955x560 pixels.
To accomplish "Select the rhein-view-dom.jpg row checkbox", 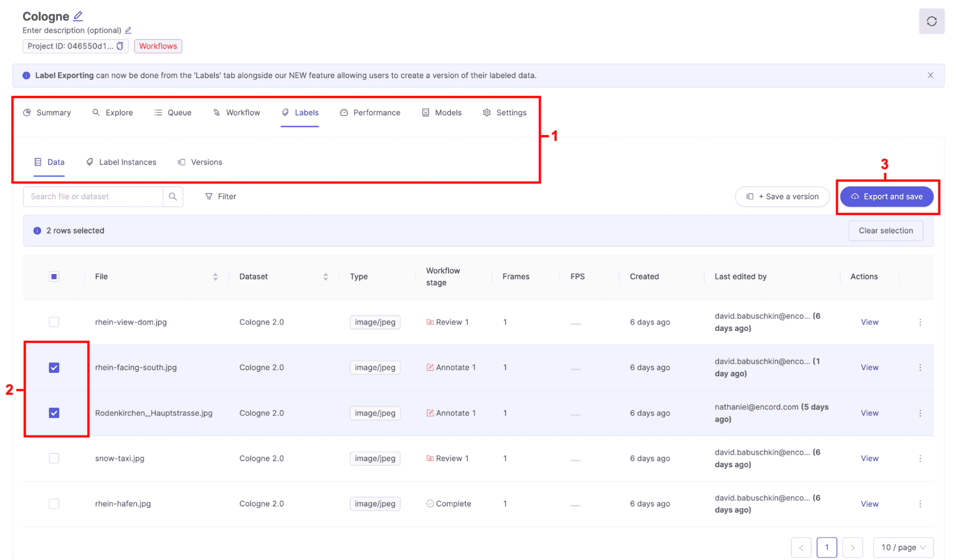I will pos(54,322).
